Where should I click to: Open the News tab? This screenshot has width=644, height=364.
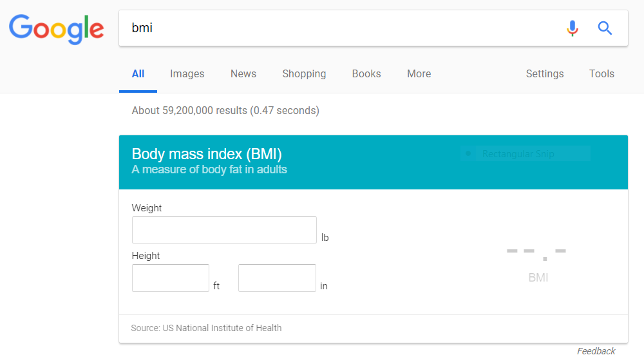click(243, 74)
